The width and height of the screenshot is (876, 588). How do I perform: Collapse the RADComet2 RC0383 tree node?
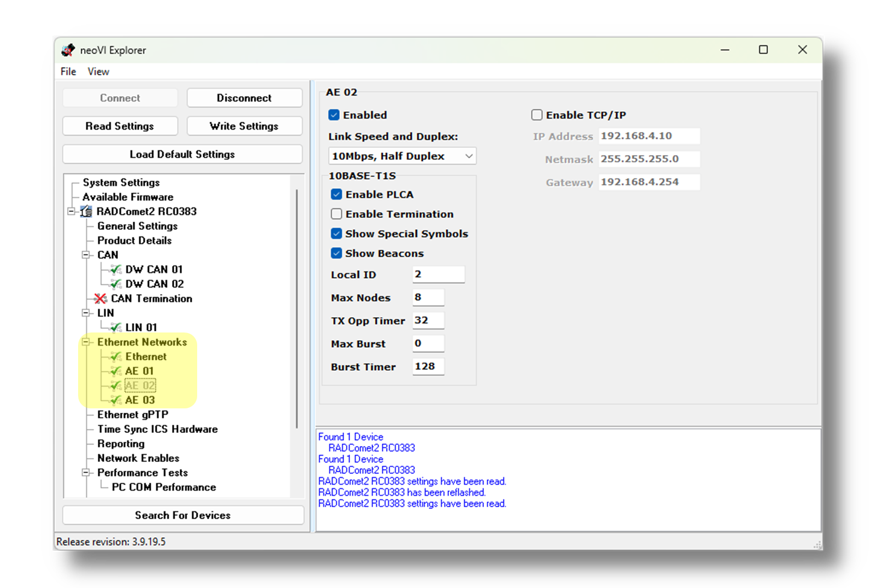(x=71, y=211)
